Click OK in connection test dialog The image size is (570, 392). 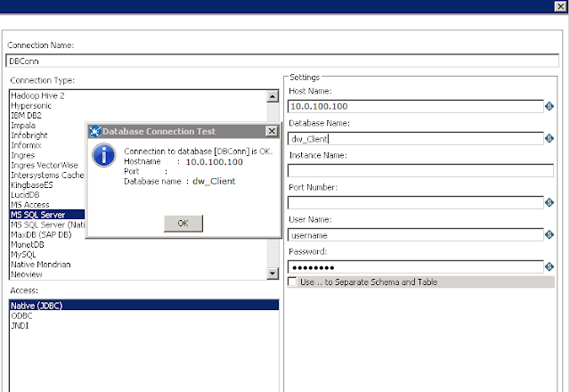(183, 224)
